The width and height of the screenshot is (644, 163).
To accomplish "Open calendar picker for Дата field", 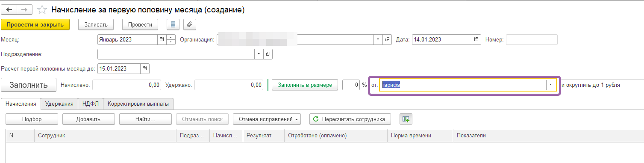I will tap(476, 39).
